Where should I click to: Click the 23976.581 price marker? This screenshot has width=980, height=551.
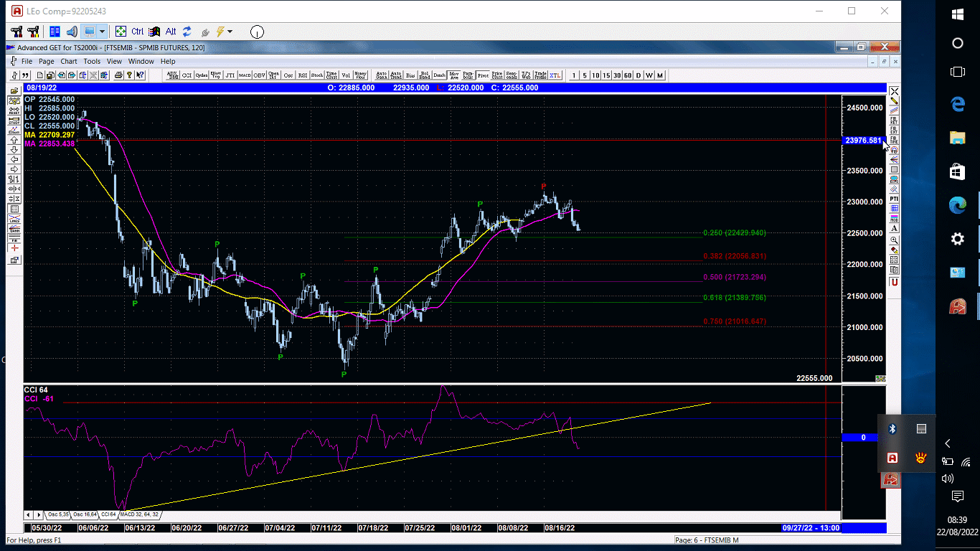pos(863,141)
